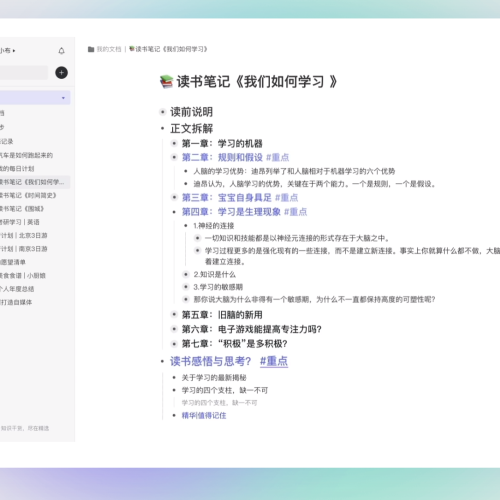The width and height of the screenshot is (500, 500).
Task: Open sidebar document 研学习 | 英语
Action: pyautogui.click(x=20, y=222)
